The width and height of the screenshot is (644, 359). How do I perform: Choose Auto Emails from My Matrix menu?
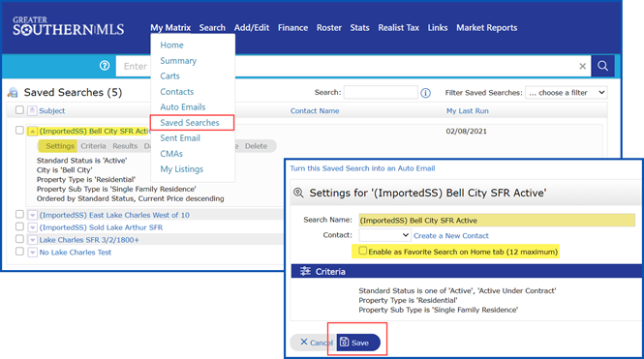pyautogui.click(x=183, y=107)
